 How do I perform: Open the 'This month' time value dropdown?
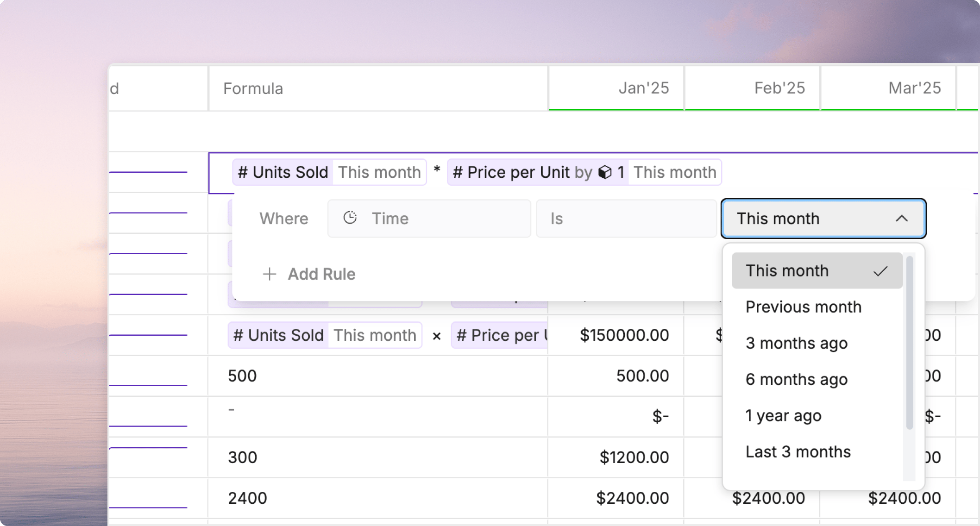point(823,219)
